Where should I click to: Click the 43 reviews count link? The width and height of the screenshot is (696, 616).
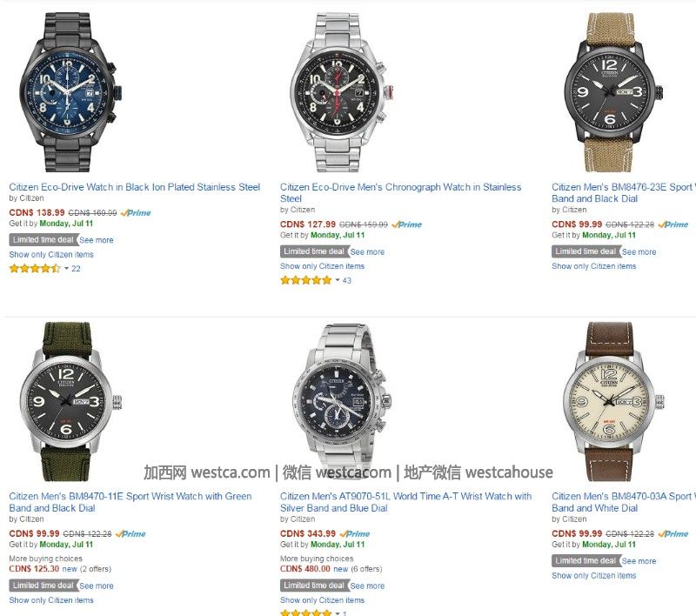point(346,280)
